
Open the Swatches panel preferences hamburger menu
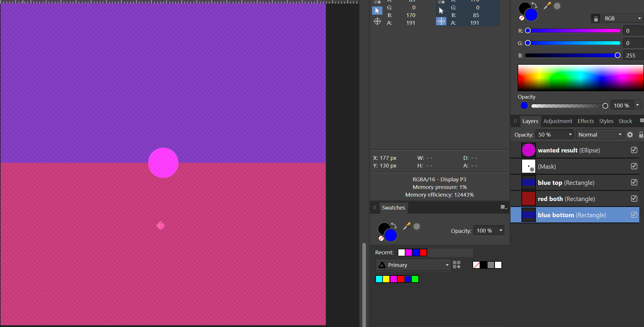(x=503, y=208)
